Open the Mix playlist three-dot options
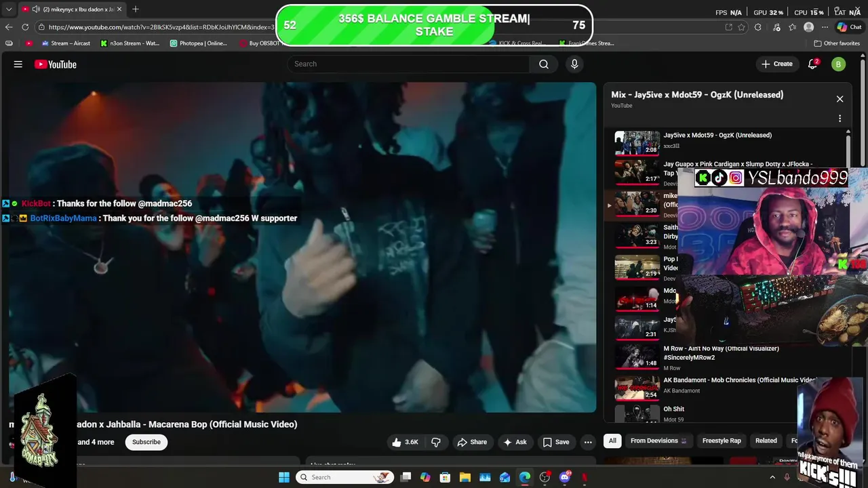Screen dimensions: 868x488 (x=840, y=119)
